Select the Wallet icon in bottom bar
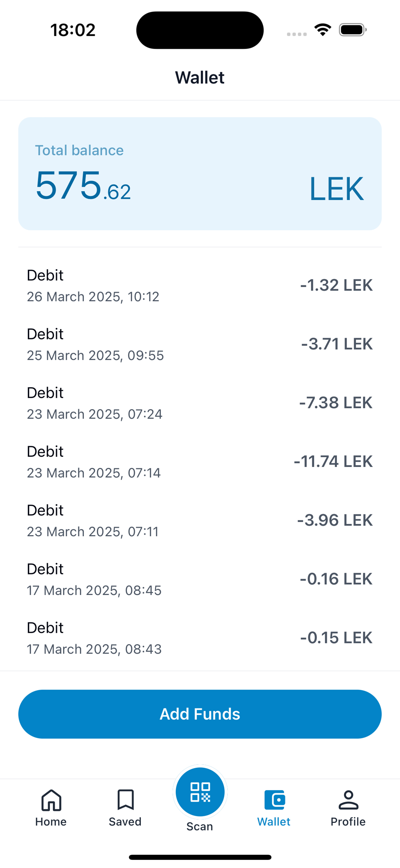400x868 pixels. click(x=275, y=799)
